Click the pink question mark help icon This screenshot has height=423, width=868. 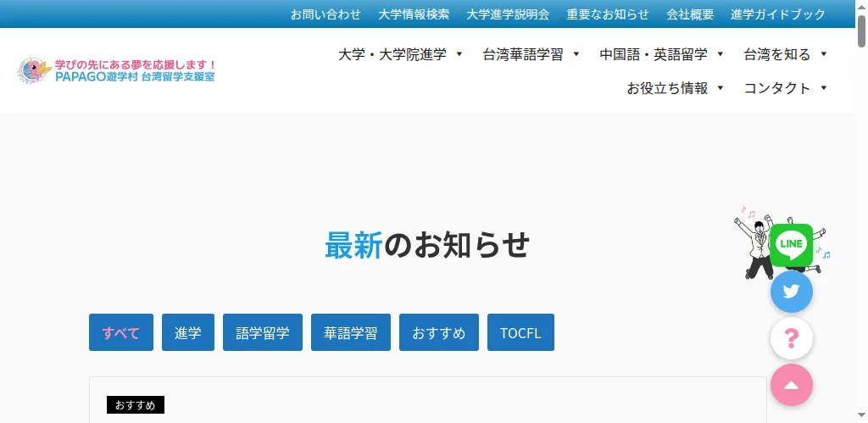[792, 338]
